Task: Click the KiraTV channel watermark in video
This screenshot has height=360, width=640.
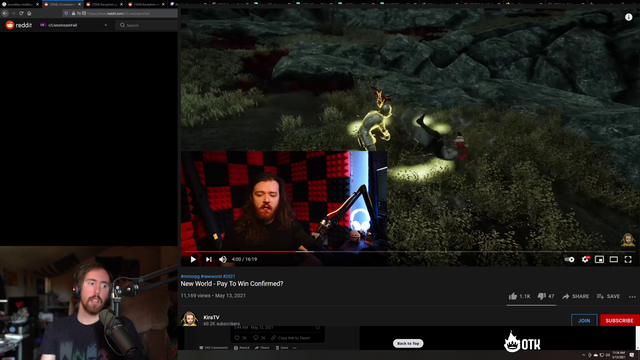Action: pyautogui.click(x=628, y=240)
